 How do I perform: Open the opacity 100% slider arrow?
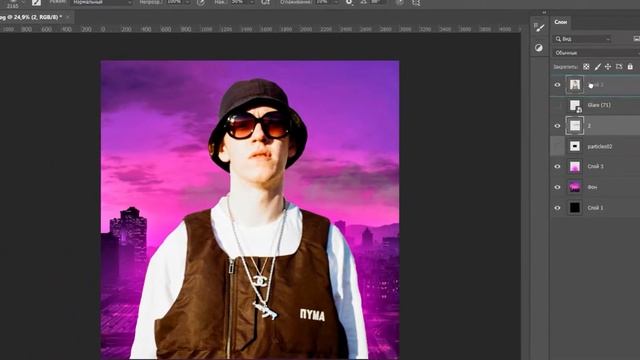click(x=187, y=2)
